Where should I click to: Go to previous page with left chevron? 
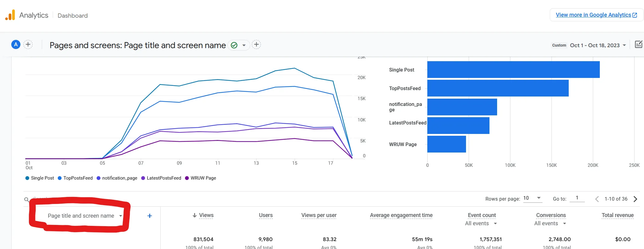click(597, 199)
